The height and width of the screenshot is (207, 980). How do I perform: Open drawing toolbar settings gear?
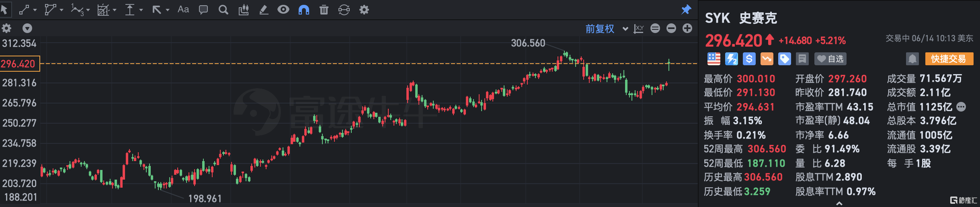(364, 10)
